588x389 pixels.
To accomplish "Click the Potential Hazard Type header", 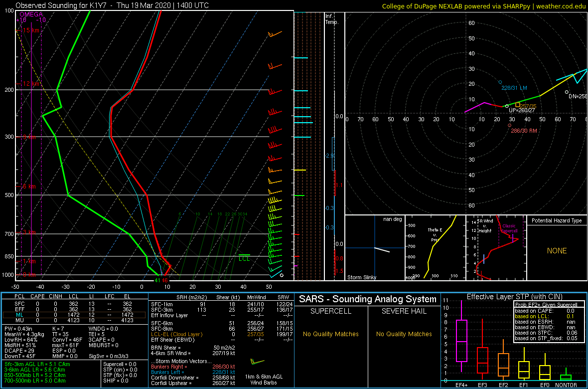I will (x=557, y=221).
